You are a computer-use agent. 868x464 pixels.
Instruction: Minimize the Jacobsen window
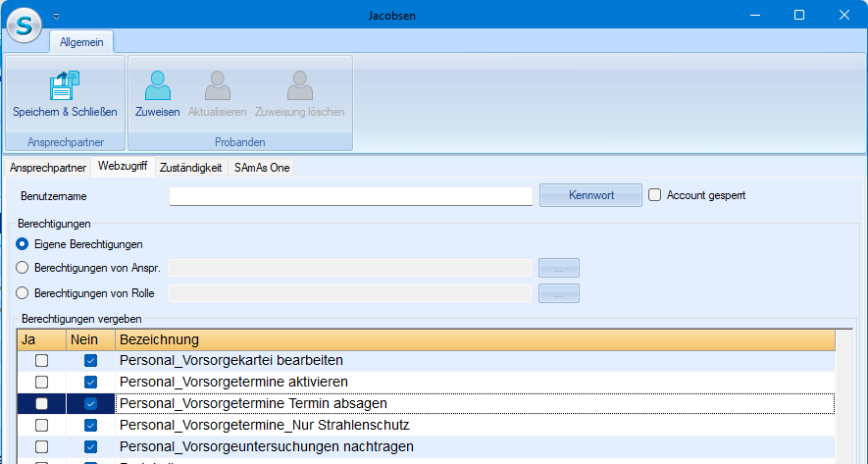tap(755, 15)
